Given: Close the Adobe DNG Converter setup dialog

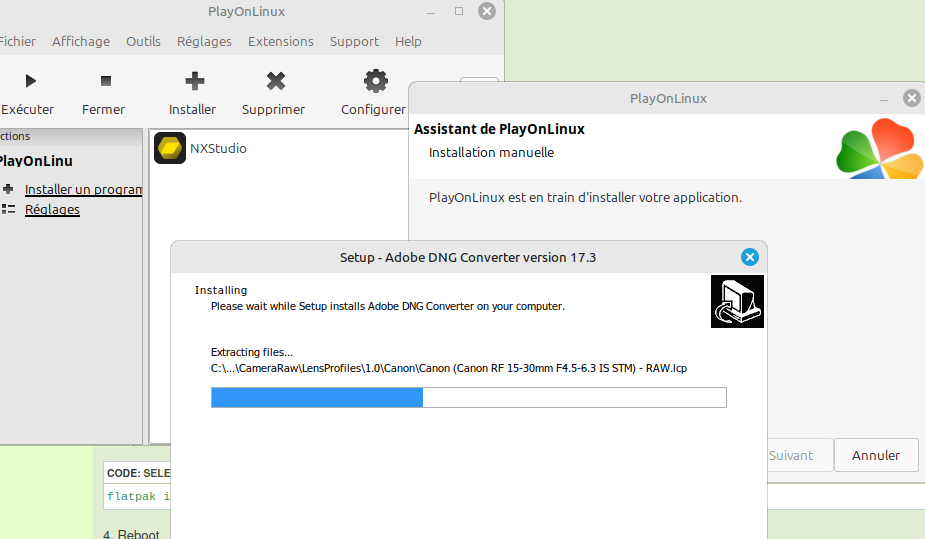Looking at the screenshot, I should (x=749, y=257).
